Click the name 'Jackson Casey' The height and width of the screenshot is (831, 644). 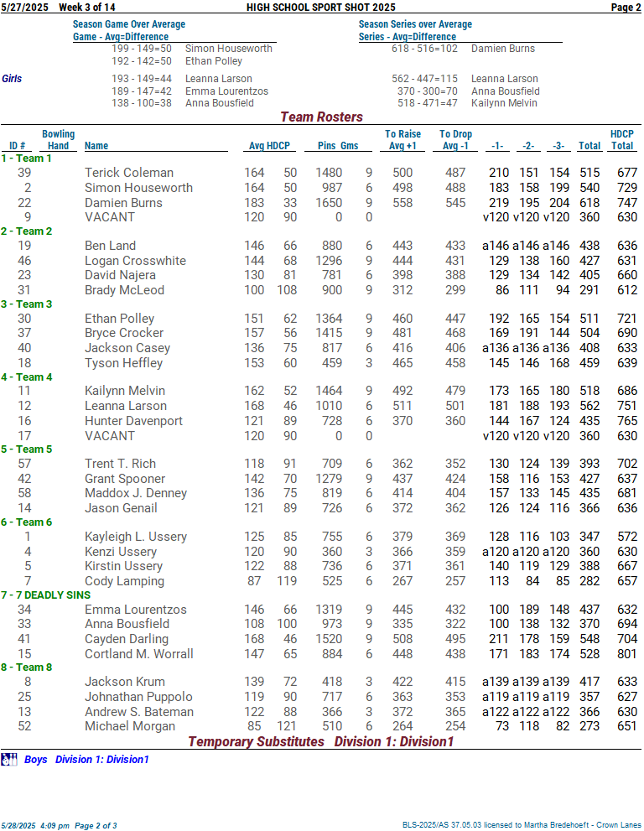coord(127,348)
